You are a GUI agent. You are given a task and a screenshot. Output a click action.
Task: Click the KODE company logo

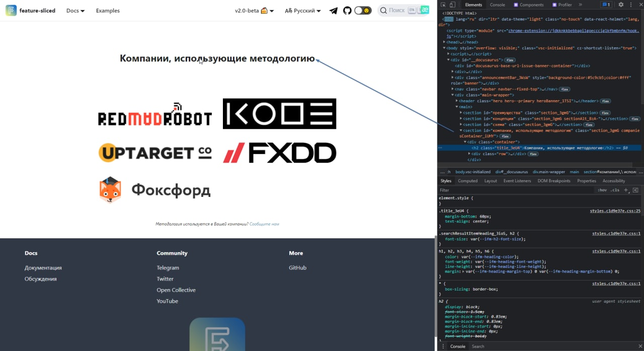[279, 114]
